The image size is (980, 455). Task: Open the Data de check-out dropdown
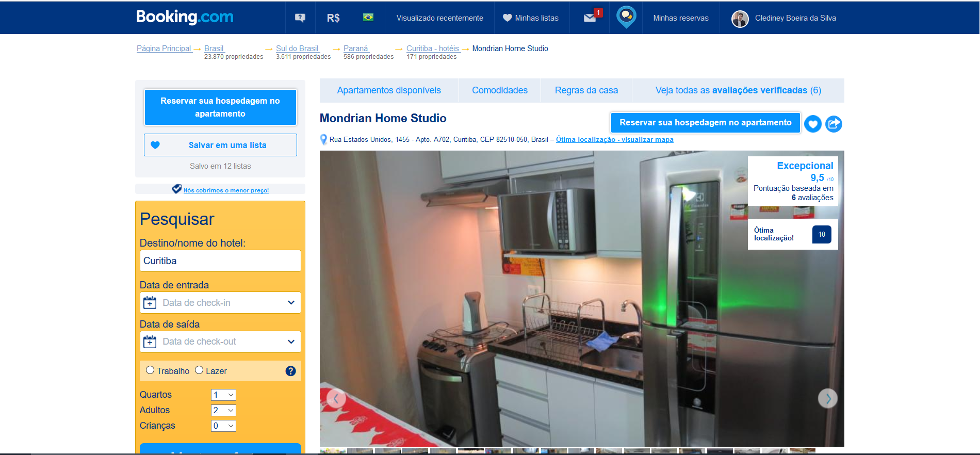click(x=220, y=342)
